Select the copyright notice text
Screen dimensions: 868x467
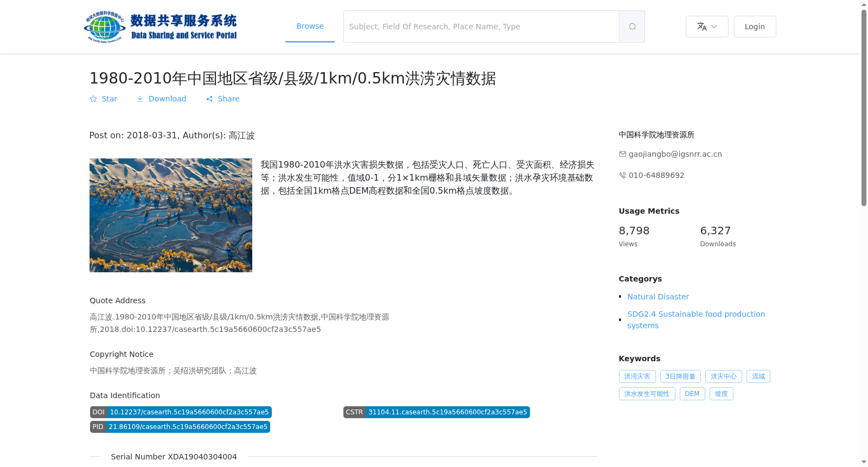click(173, 371)
